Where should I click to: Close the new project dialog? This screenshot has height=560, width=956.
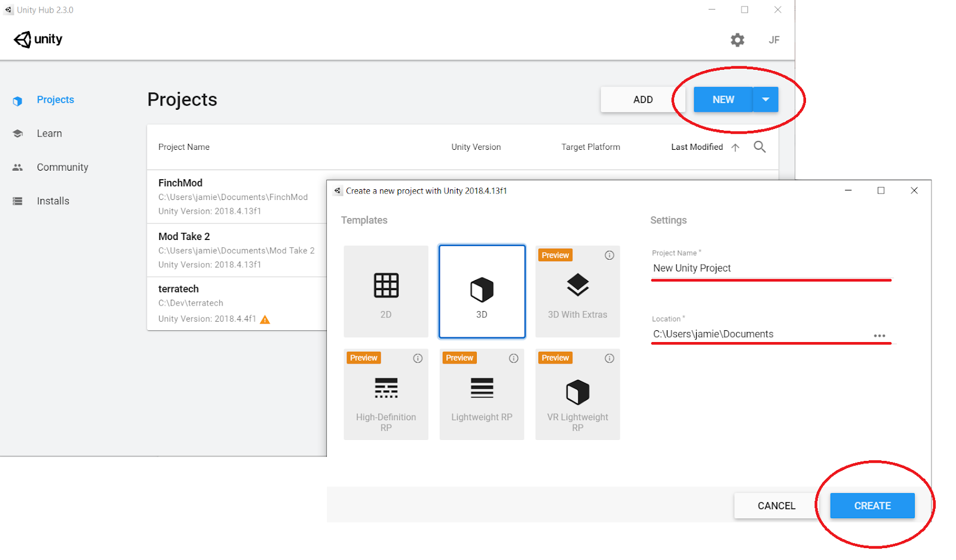click(x=914, y=190)
